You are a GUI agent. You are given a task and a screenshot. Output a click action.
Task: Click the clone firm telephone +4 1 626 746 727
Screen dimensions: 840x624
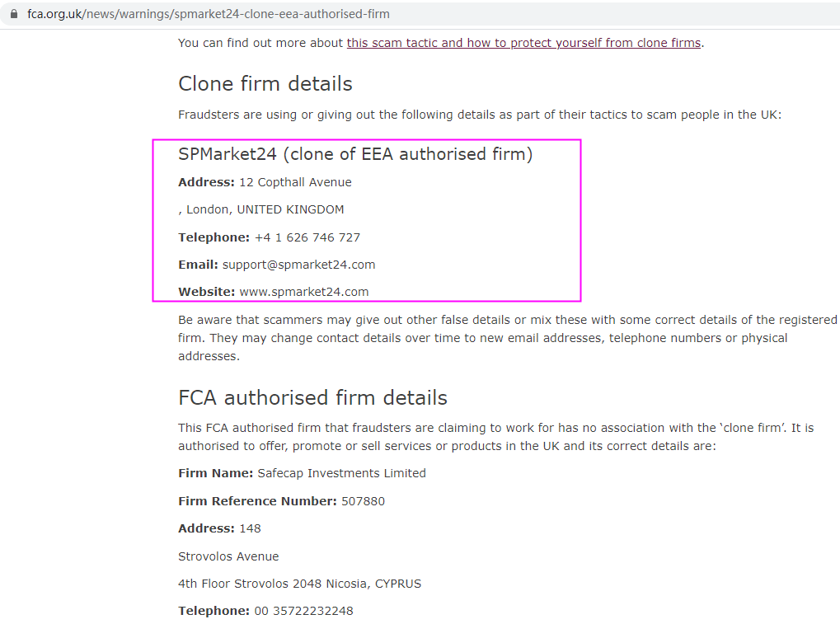[307, 237]
